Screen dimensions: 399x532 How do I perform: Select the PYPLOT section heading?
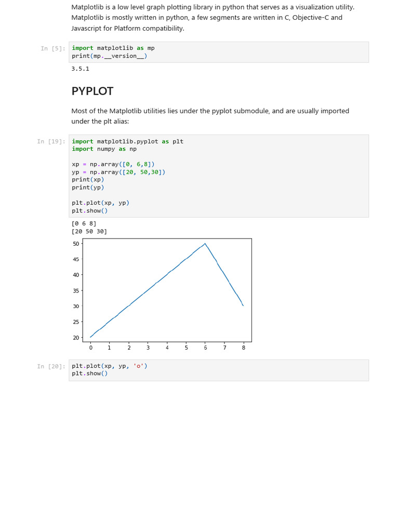point(92,91)
